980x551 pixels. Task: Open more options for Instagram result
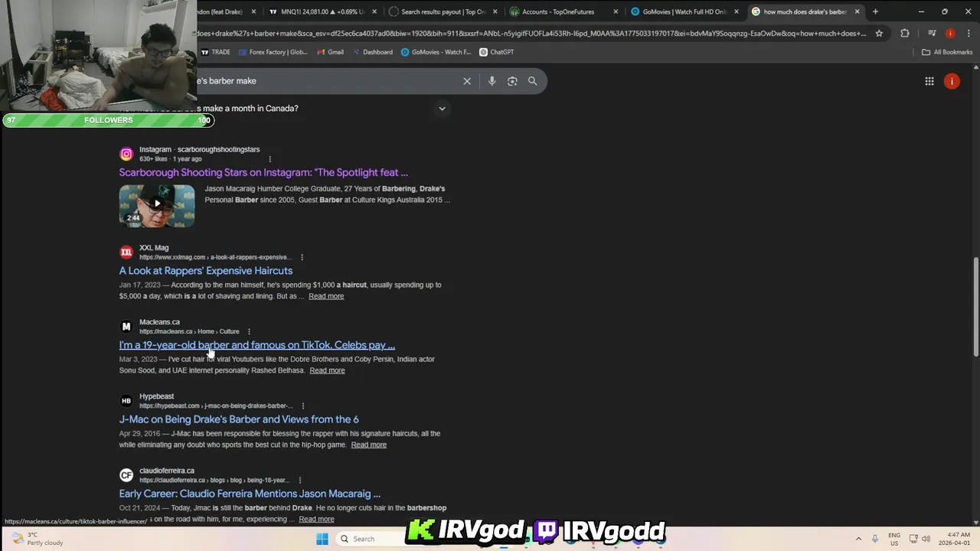pyautogui.click(x=269, y=159)
